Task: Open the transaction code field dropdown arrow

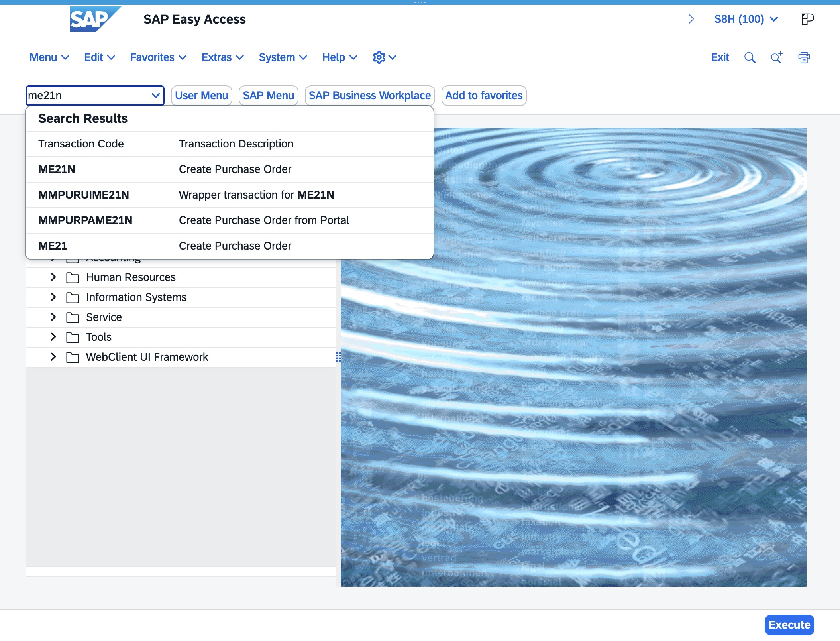Action: click(x=156, y=96)
